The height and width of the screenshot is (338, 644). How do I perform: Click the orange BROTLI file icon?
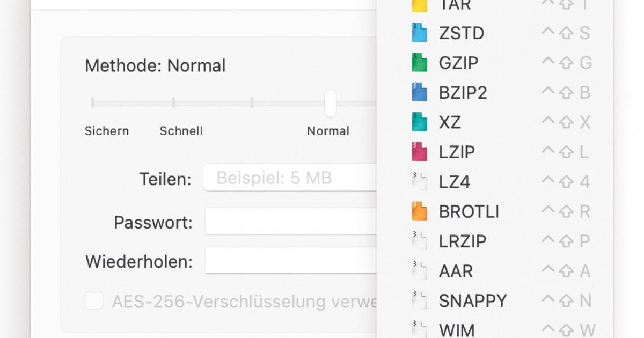[x=419, y=211]
